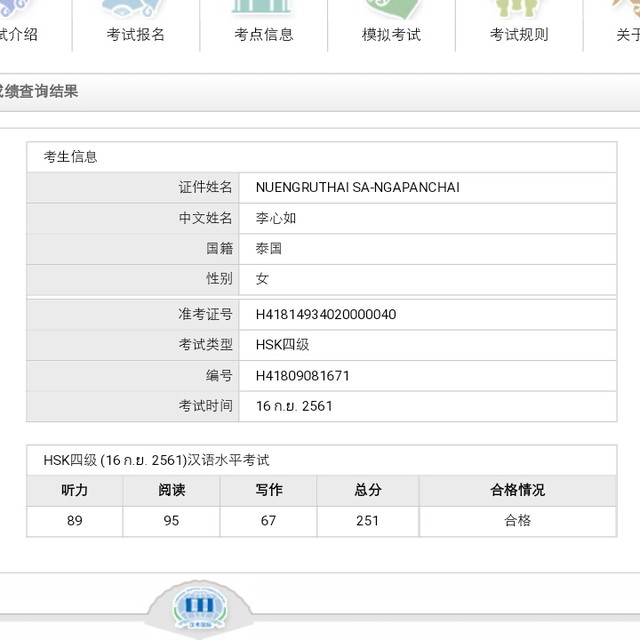Screen dimensions: 640x640
Task: Click the reading score 95
Action: [171, 521]
